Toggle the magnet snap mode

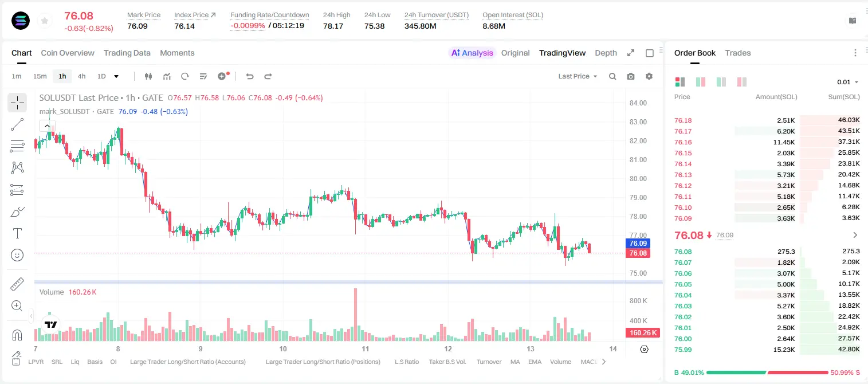[x=17, y=335]
